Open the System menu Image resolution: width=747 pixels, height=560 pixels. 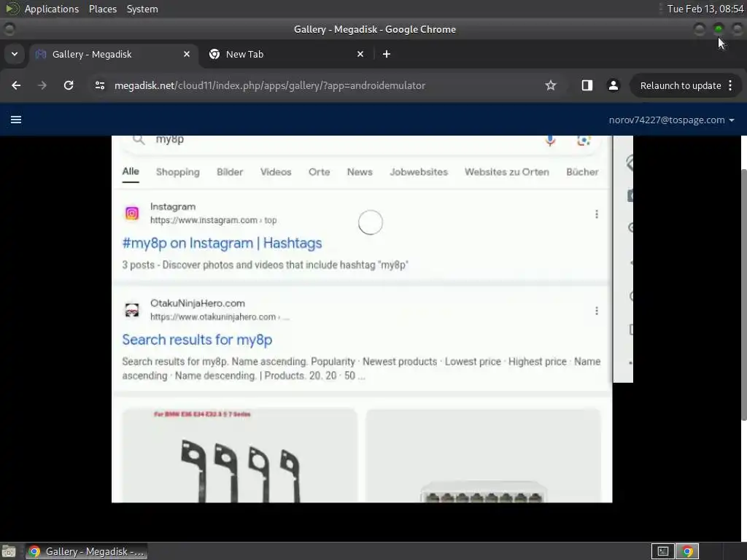coord(142,9)
